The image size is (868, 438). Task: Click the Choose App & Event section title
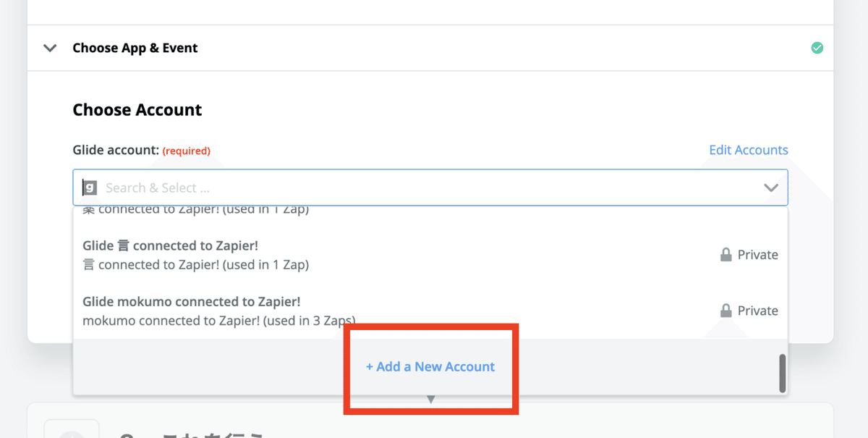point(135,48)
